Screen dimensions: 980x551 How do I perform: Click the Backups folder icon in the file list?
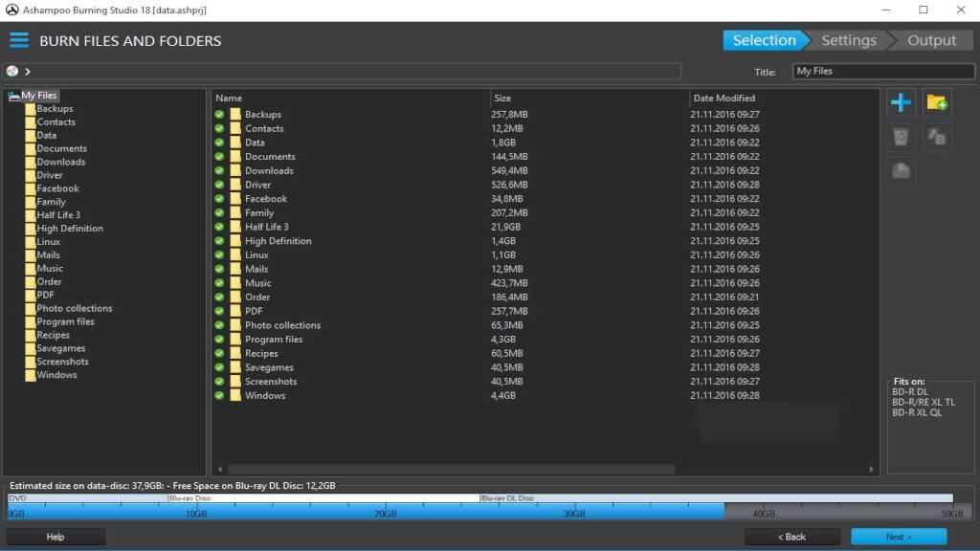click(234, 114)
